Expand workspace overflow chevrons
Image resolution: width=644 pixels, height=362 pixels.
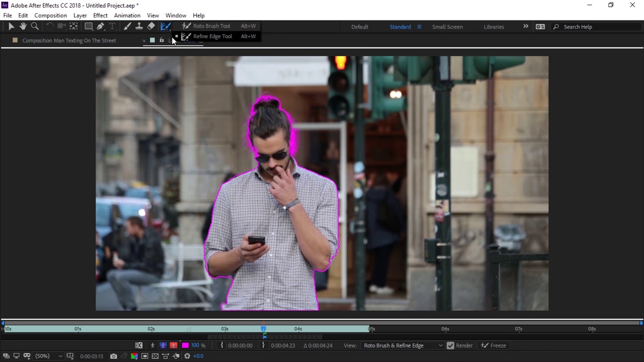[526, 27]
